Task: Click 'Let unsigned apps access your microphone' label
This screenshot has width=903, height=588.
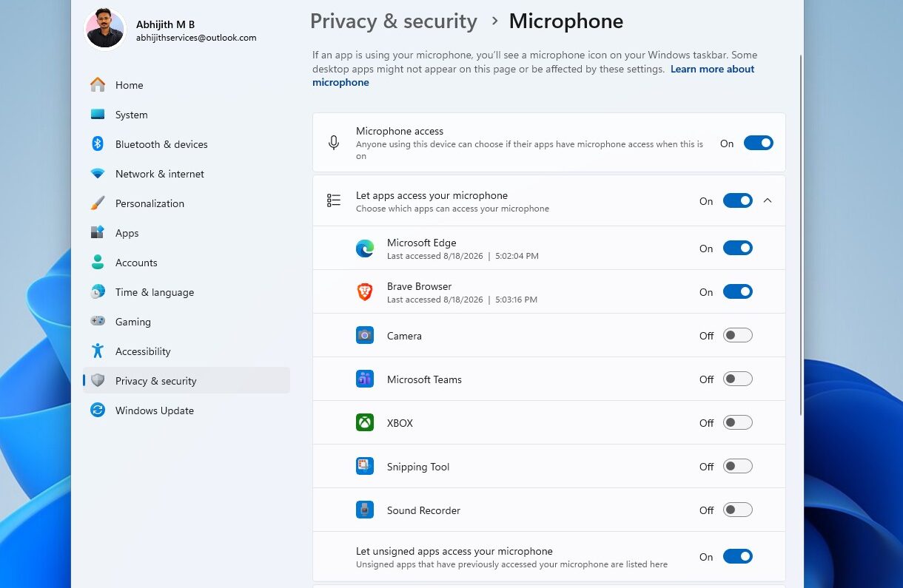Action: pos(454,551)
